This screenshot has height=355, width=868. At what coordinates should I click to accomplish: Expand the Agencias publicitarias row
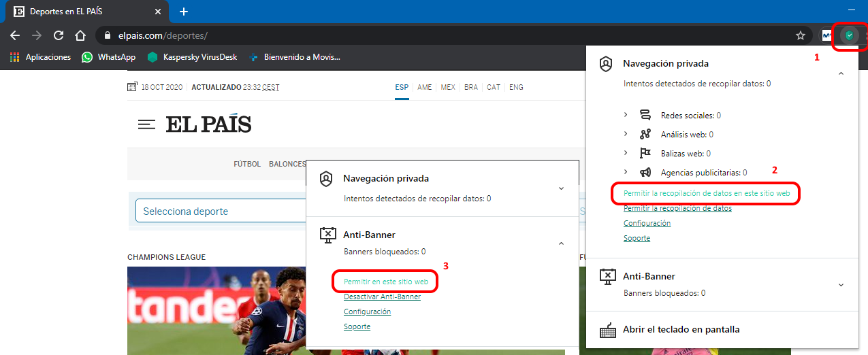pos(626,173)
